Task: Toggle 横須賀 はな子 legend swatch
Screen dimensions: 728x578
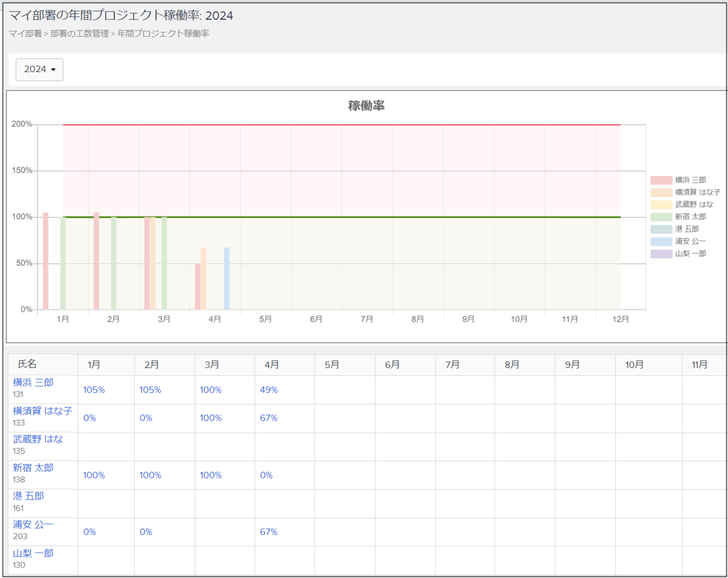Action: (x=661, y=192)
